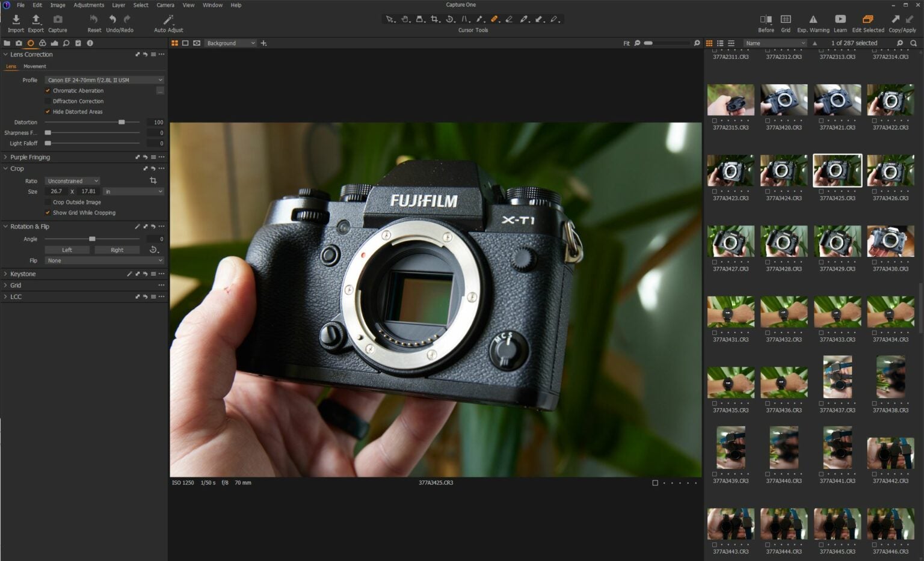The image size is (924, 561).
Task: Open the Camera menu
Action: pos(165,5)
